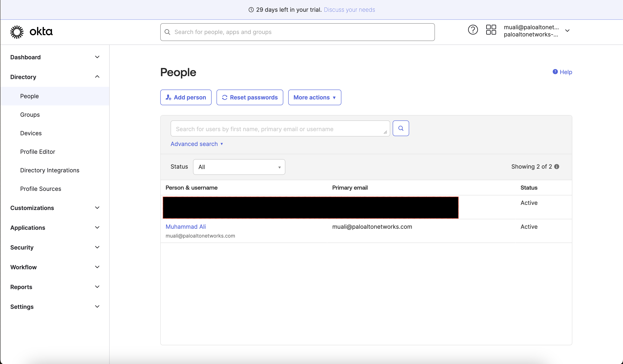Click the blue Help question icon

[x=555, y=72]
